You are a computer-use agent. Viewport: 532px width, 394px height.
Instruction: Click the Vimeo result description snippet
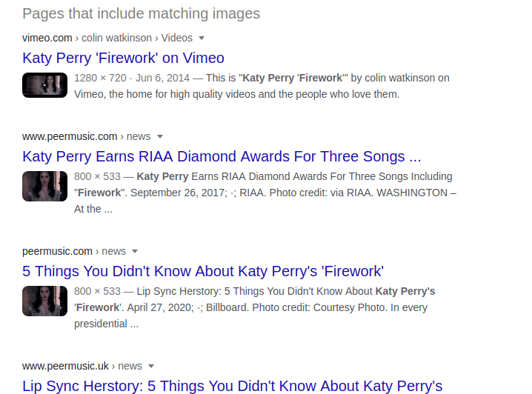[262, 86]
